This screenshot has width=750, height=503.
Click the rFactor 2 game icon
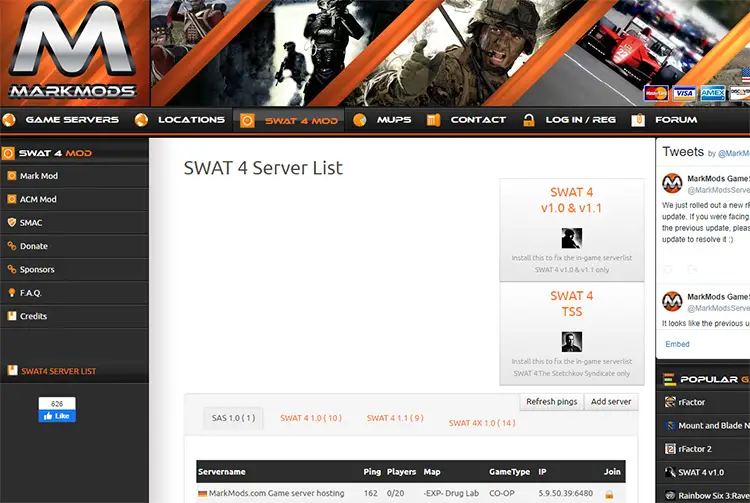point(670,449)
